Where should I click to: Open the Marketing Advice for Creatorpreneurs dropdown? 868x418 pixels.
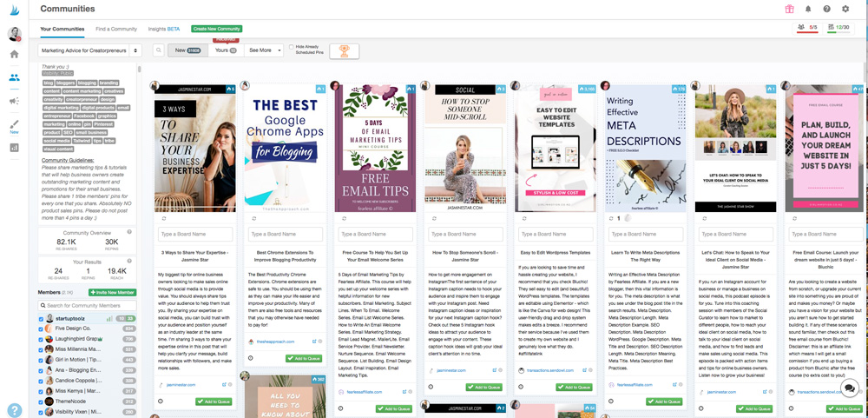click(x=89, y=51)
